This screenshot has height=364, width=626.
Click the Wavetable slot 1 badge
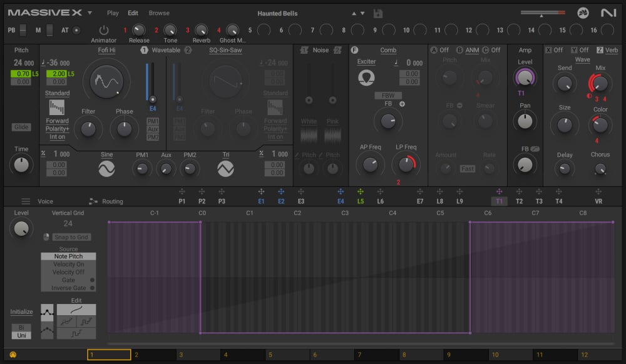pos(144,50)
